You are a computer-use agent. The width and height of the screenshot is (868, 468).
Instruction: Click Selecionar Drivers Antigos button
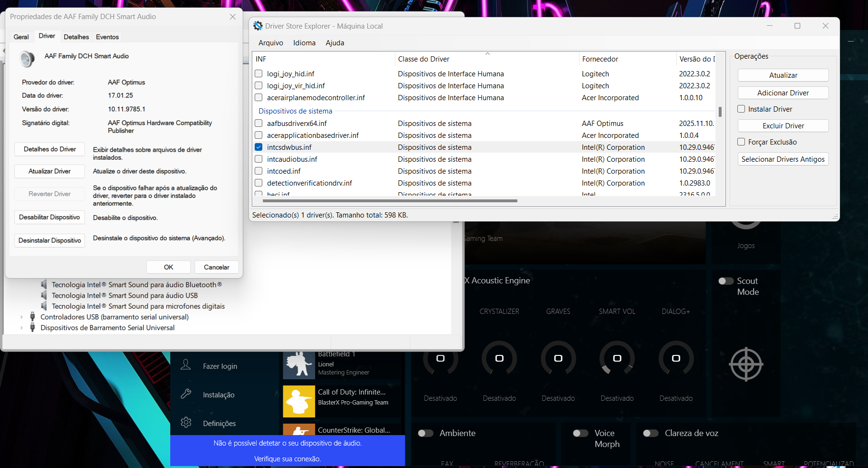click(x=783, y=159)
